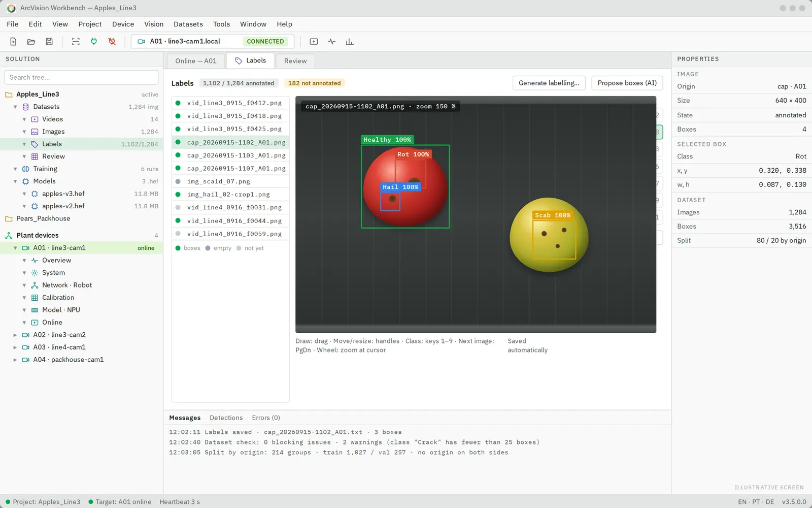Click the Training icon in solution tree
The height and width of the screenshot is (508, 812).
coord(25,169)
